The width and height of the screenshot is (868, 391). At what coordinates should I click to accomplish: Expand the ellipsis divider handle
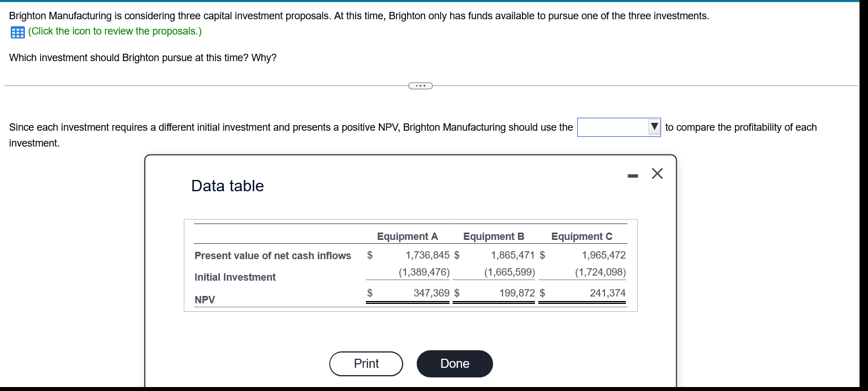pos(420,86)
